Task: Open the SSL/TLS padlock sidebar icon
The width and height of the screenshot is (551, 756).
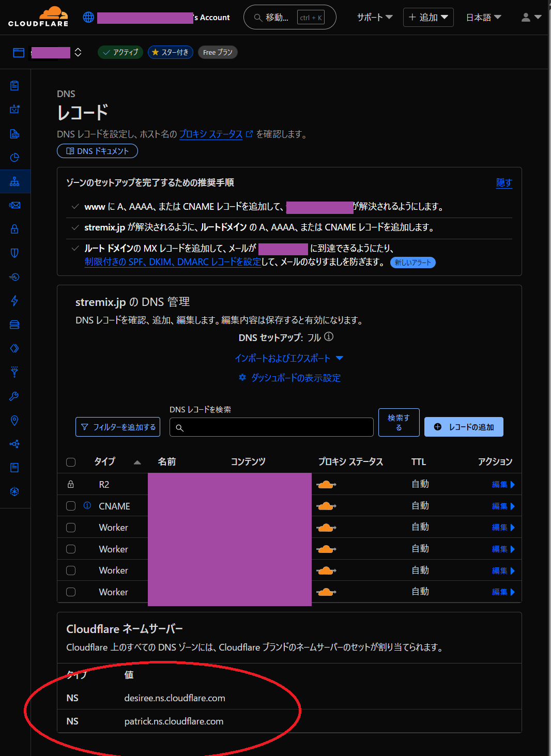Action: [x=14, y=229]
